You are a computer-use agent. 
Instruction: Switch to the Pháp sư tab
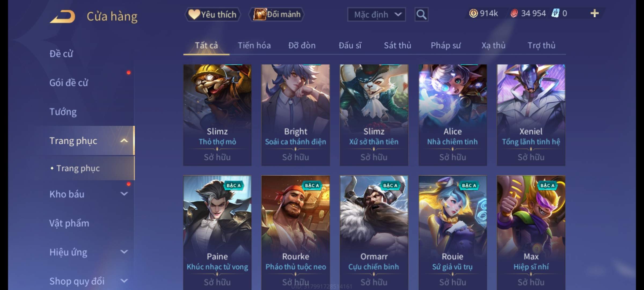[x=445, y=45]
